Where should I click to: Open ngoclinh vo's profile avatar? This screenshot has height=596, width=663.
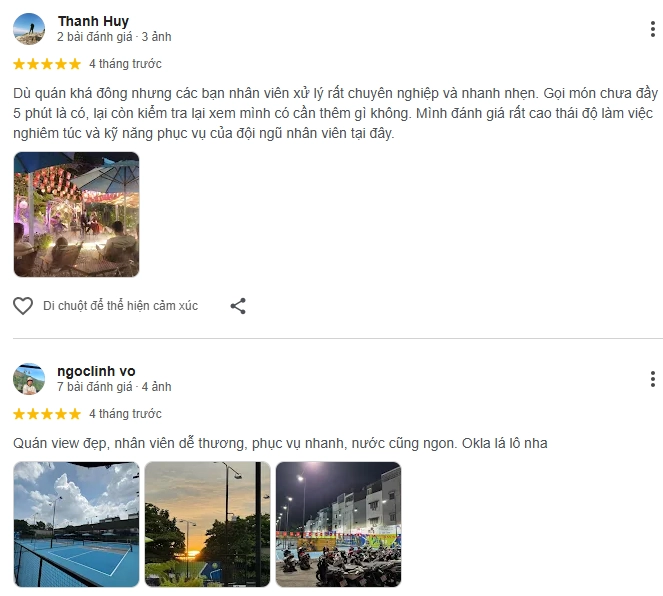(29, 379)
